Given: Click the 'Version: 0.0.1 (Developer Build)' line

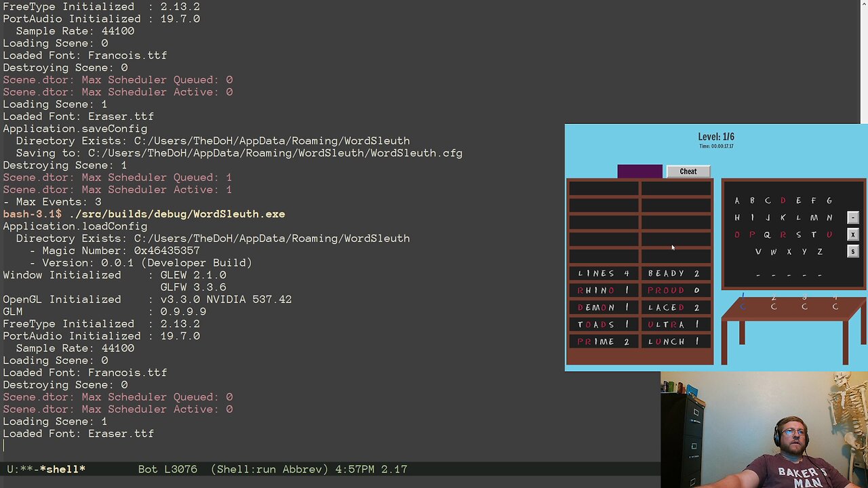Looking at the screenshot, I should point(140,263).
